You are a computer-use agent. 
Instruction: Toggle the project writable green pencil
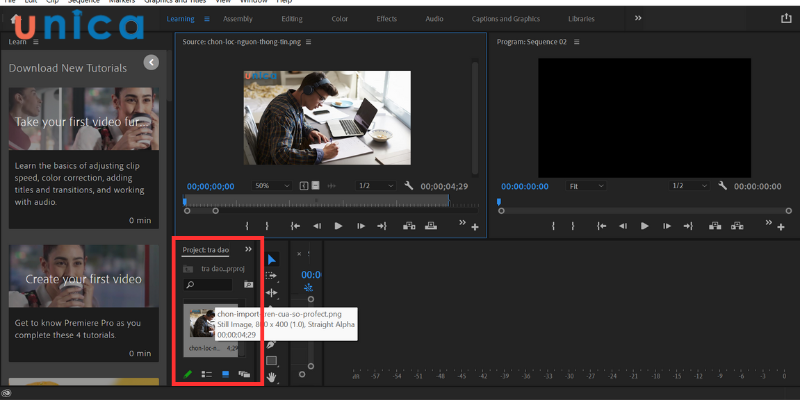pyautogui.click(x=188, y=374)
